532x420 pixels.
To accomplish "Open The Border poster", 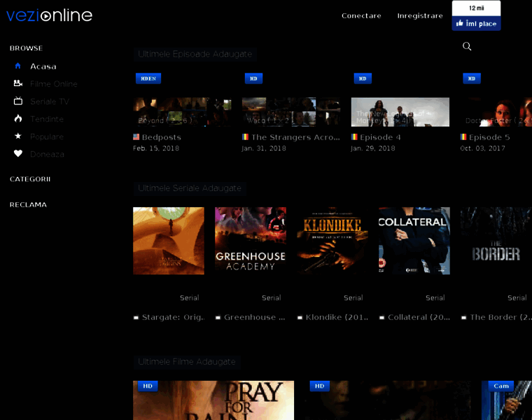I will pos(496,241).
